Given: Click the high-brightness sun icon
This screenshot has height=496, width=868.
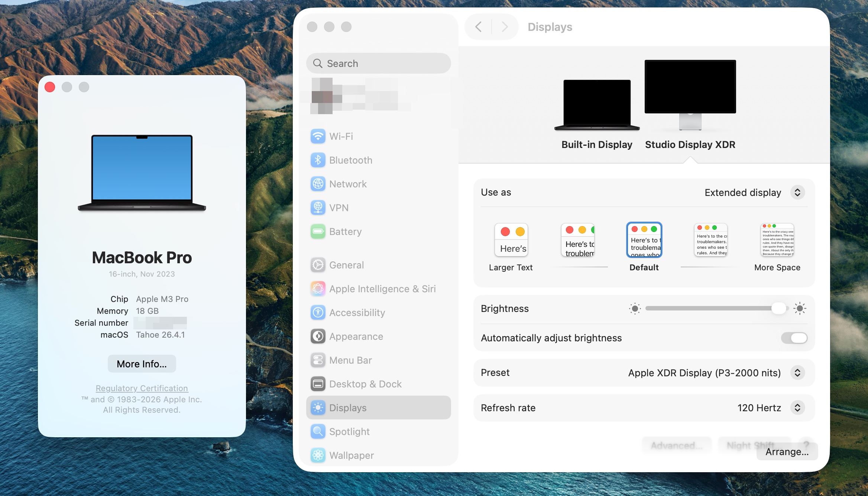Looking at the screenshot, I should click(x=800, y=309).
